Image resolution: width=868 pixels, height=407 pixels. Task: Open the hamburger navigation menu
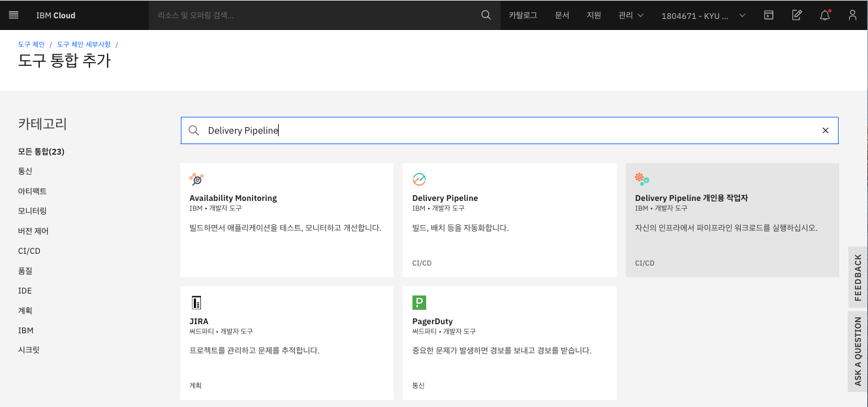pyautogui.click(x=14, y=15)
